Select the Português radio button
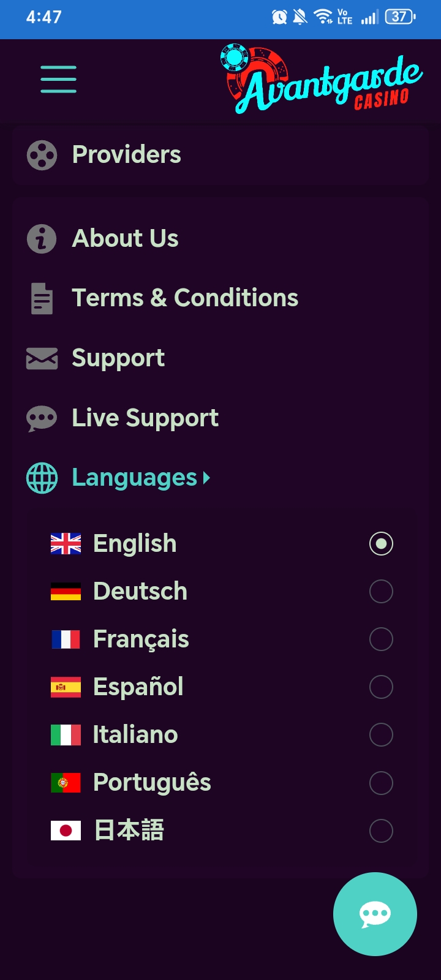441x980 pixels. [x=381, y=783]
